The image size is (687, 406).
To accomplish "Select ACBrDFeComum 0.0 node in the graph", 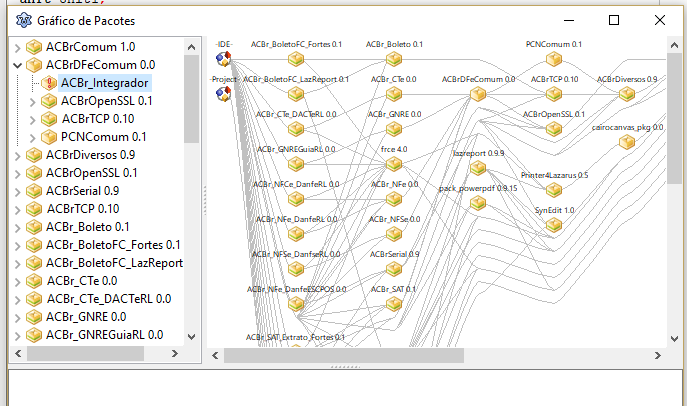I will click(x=478, y=94).
